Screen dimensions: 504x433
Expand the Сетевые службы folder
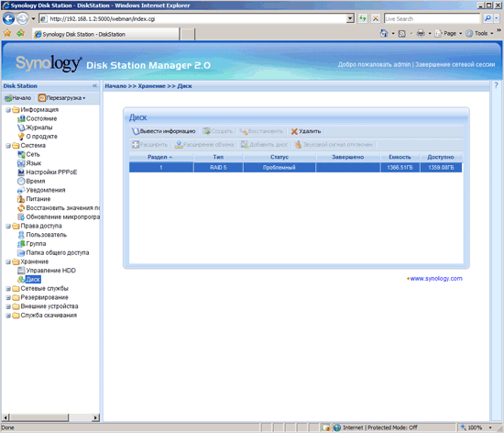8,289
